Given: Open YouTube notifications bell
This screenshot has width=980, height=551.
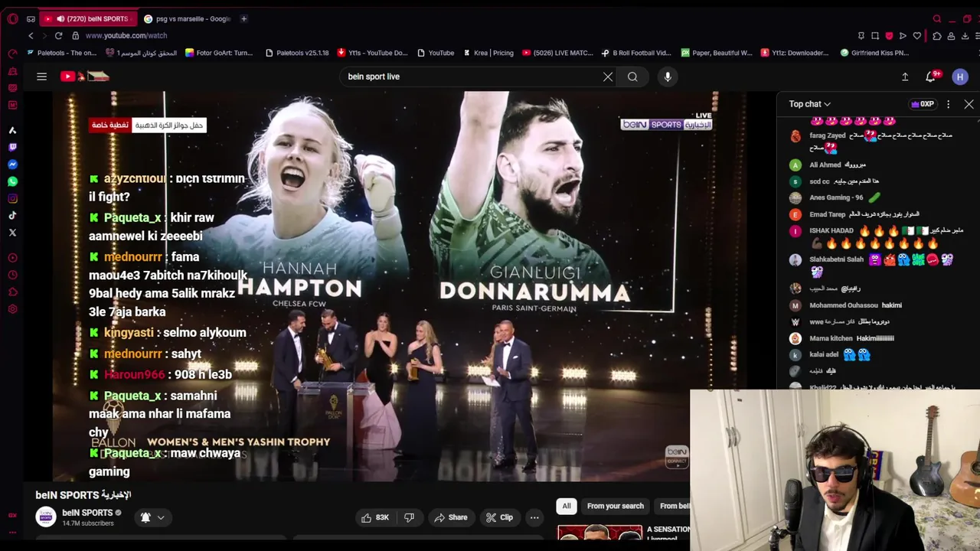Looking at the screenshot, I should tap(932, 77).
